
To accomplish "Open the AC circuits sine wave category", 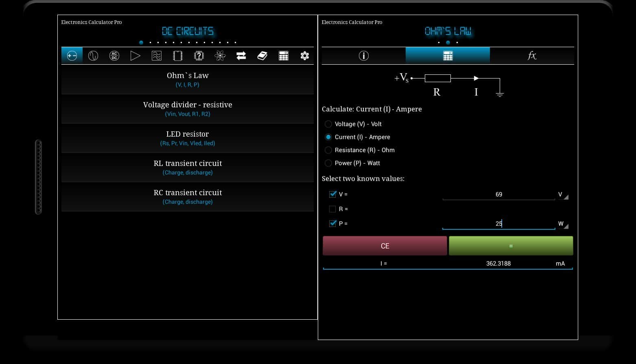I will click(93, 56).
